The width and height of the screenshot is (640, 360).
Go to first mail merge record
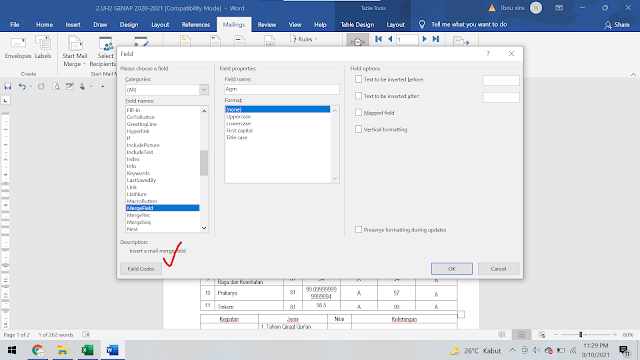[x=378, y=39]
